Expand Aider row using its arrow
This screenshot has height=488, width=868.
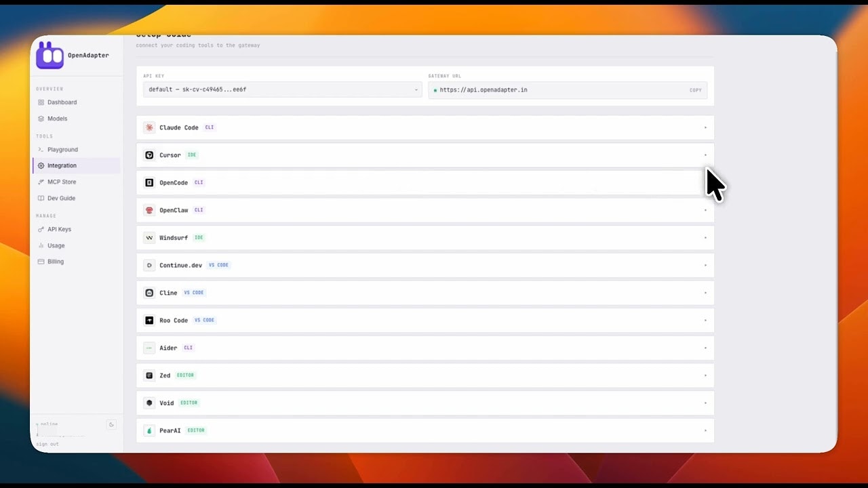tap(705, 348)
